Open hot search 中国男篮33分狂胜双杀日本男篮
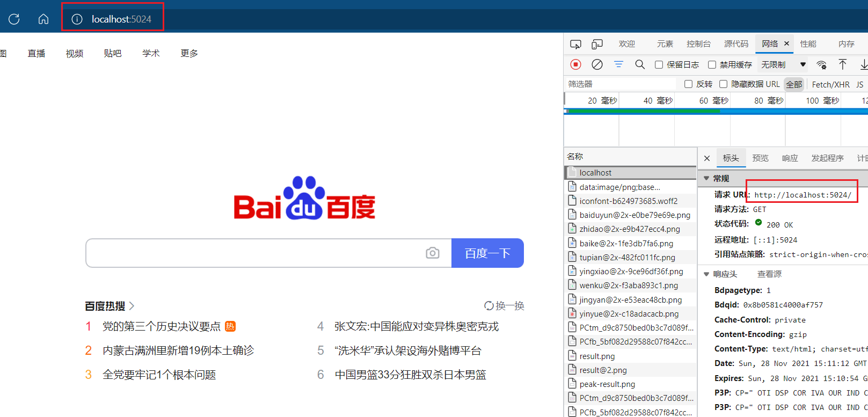Viewport: 868px width, 417px height. (411, 375)
